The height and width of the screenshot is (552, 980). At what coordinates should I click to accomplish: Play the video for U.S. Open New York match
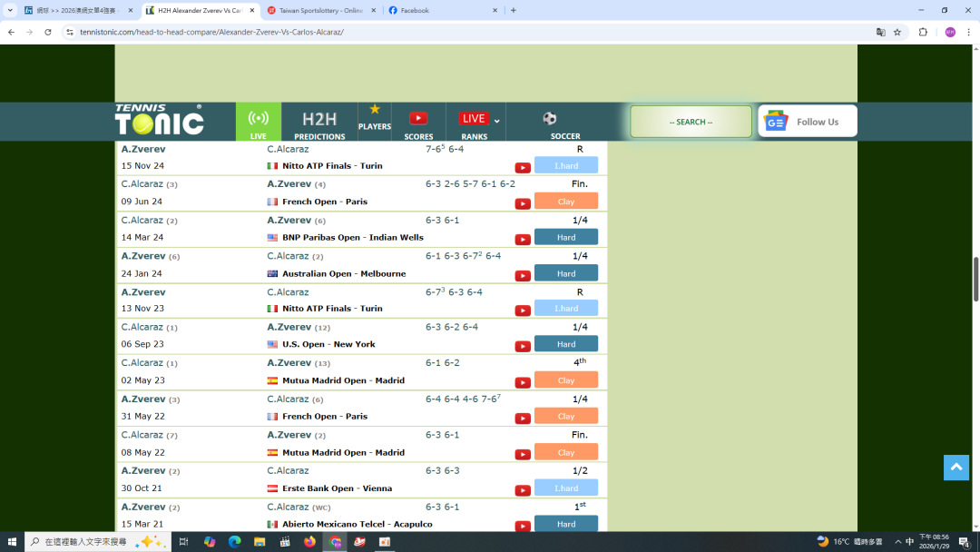tap(523, 346)
